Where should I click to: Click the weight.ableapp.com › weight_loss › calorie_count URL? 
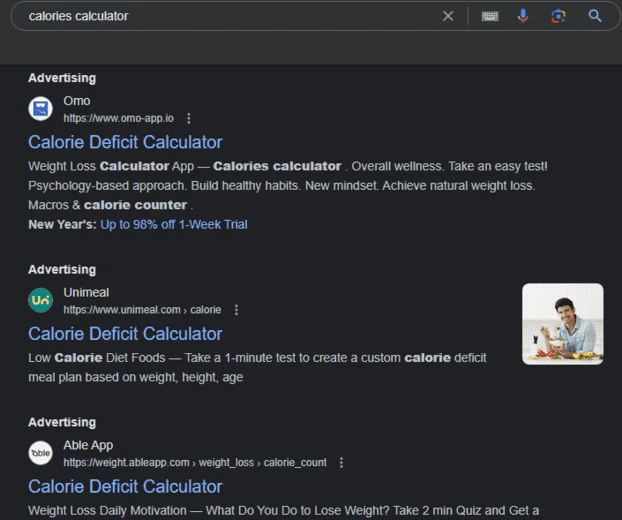tap(195, 462)
